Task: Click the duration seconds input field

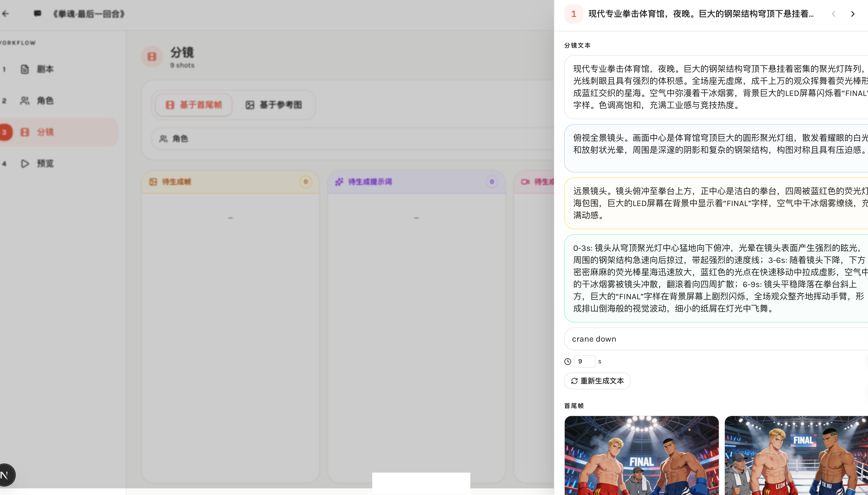Action: pyautogui.click(x=584, y=361)
